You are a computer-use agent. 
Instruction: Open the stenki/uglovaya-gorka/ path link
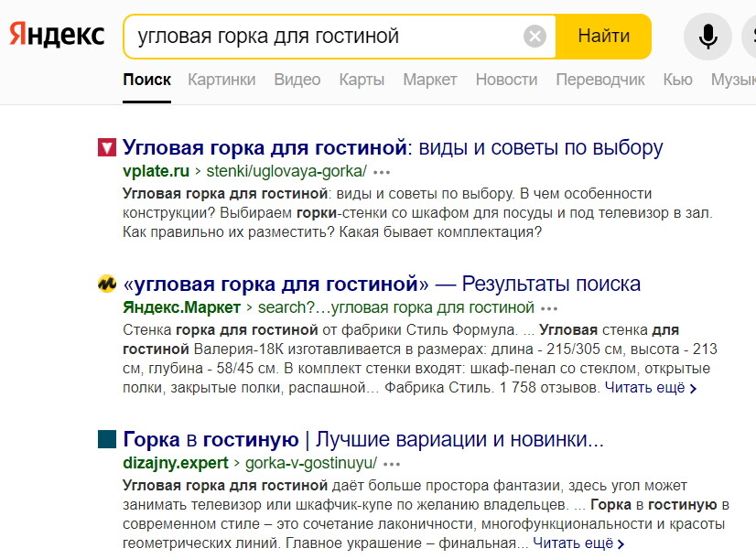(x=286, y=171)
